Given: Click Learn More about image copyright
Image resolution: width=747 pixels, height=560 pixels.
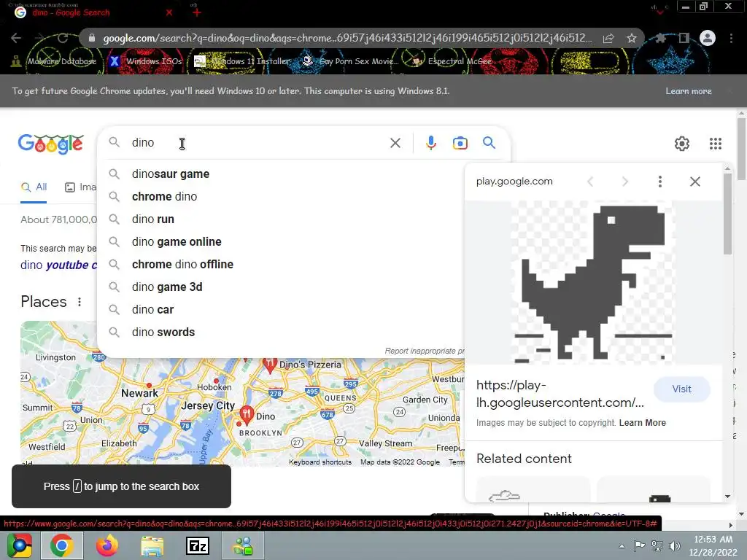Looking at the screenshot, I should tap(642, 423).
